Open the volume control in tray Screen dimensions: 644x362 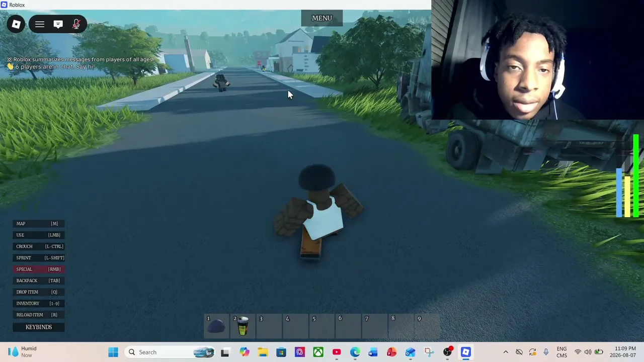[588, 352]
